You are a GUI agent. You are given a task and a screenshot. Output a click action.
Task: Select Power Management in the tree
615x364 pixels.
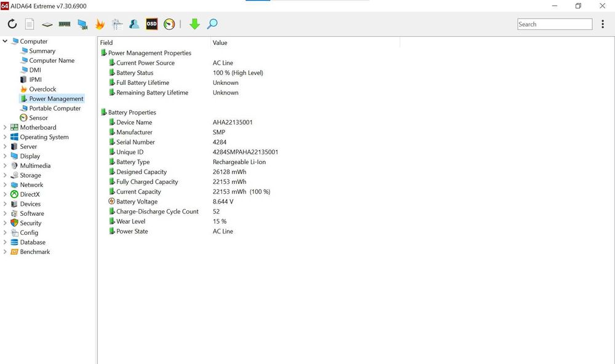click(x=56, y=99)
